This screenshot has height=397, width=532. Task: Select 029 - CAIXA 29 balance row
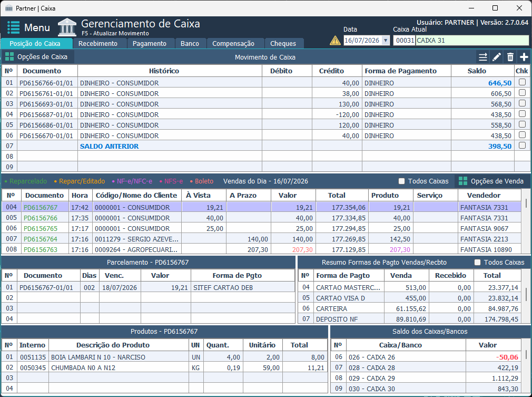coord(426,378)
